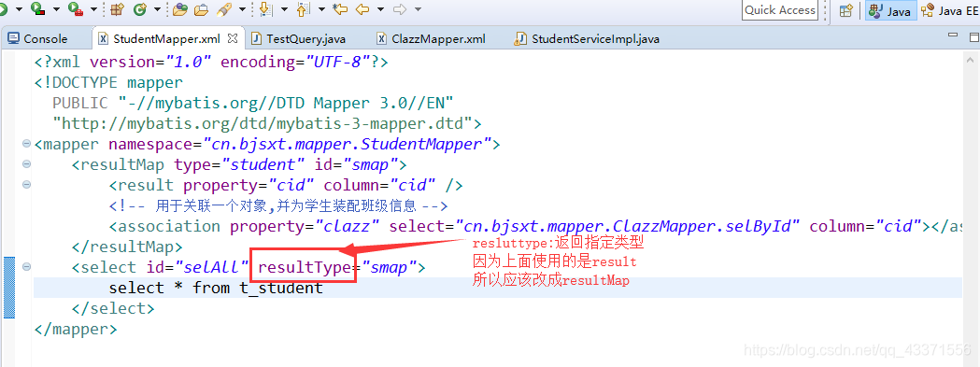The height and width of the screenshot is (367, 980).
Task: Click inside the Quick Access field
Action: pos(780,10)
